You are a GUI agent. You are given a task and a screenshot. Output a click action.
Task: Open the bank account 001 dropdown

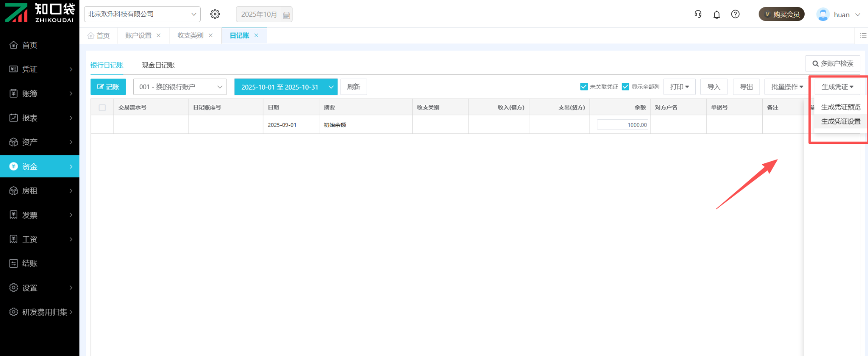tap(180, 87)
